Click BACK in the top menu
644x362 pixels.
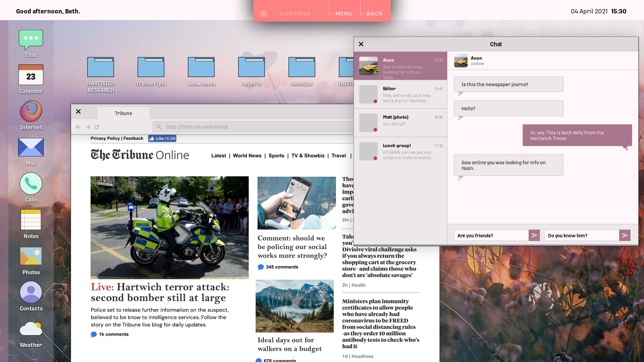point(374,13)
